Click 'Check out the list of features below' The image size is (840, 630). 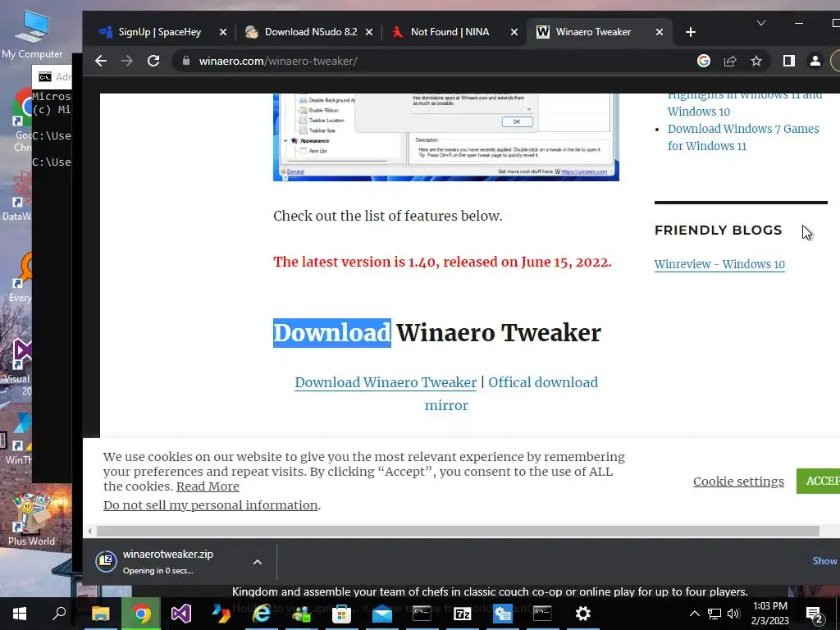pos(388,216)
